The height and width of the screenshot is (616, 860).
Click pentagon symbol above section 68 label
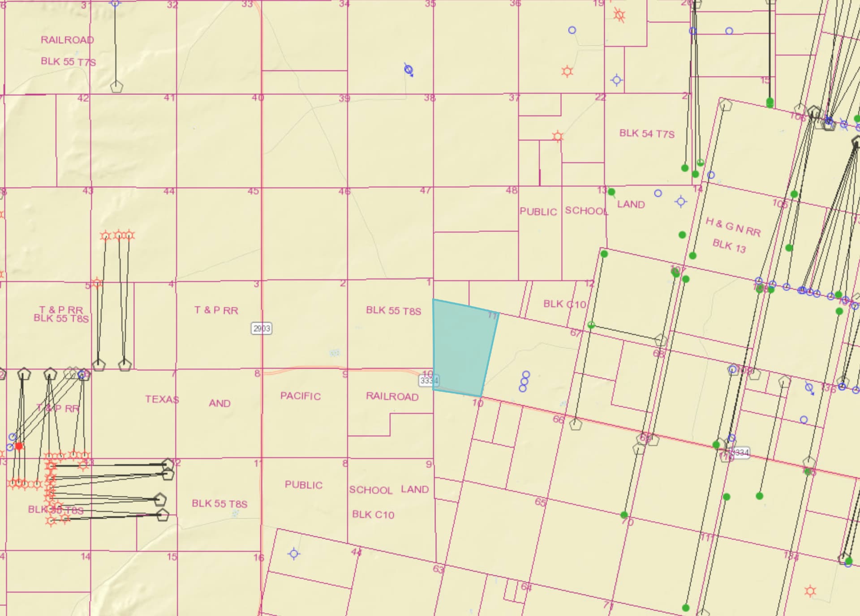click(661, 340)
